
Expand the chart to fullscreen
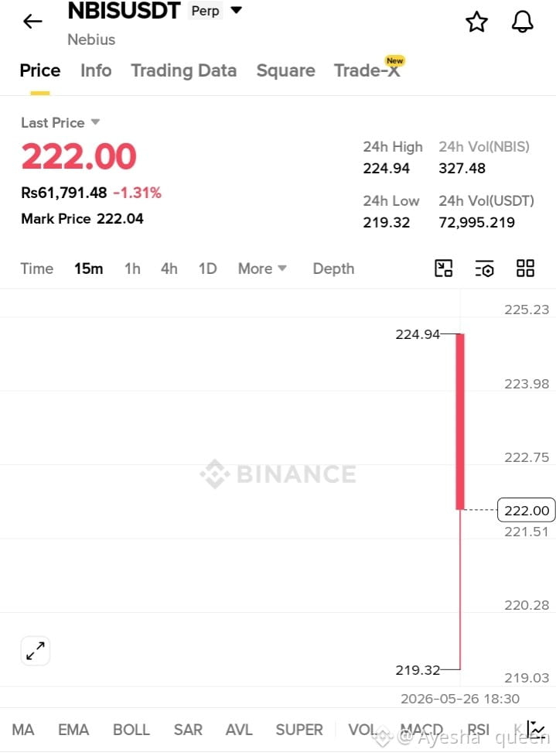[36, 651]
